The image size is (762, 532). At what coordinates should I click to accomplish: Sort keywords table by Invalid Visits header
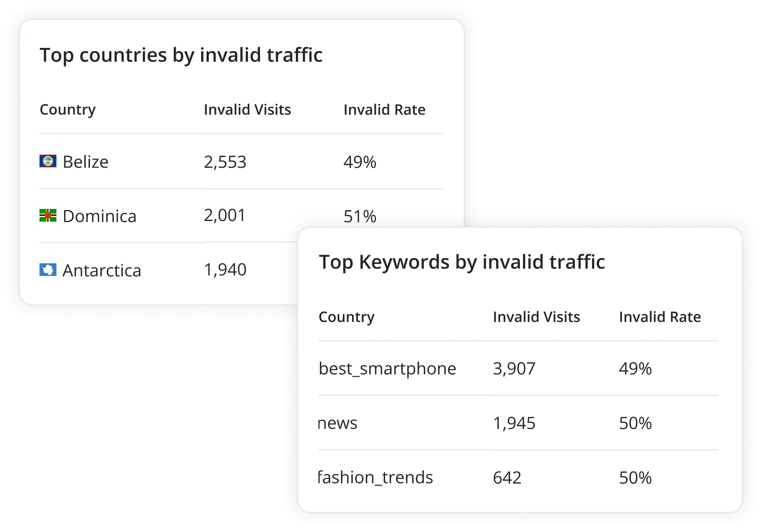coord(536,317)
